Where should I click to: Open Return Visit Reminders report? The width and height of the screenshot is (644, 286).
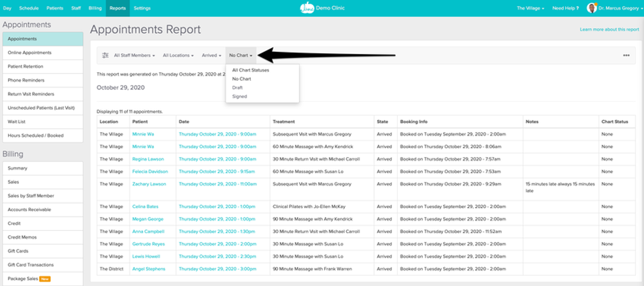43,94
